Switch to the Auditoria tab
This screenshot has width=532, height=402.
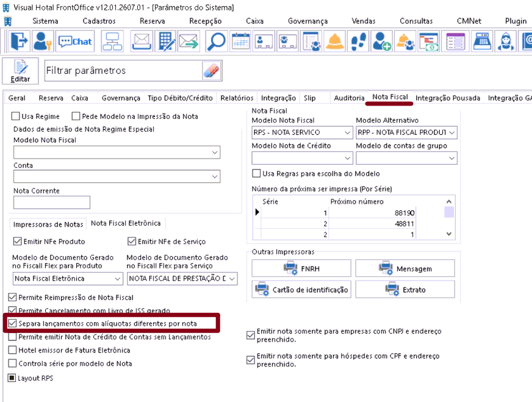(x=349, y=98)
